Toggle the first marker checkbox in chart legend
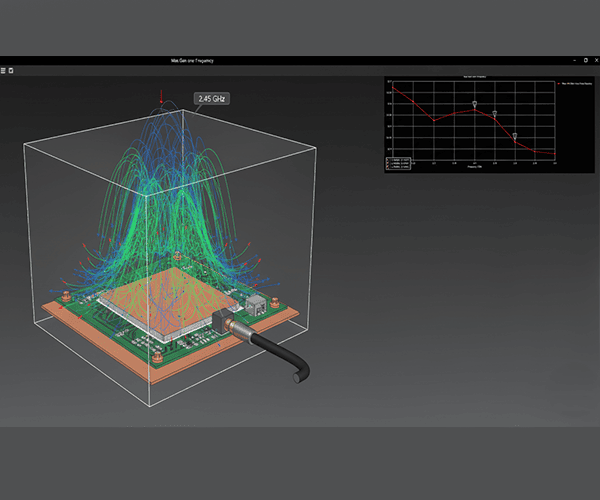This screenshot has width=600, height=500. [390, 160]
